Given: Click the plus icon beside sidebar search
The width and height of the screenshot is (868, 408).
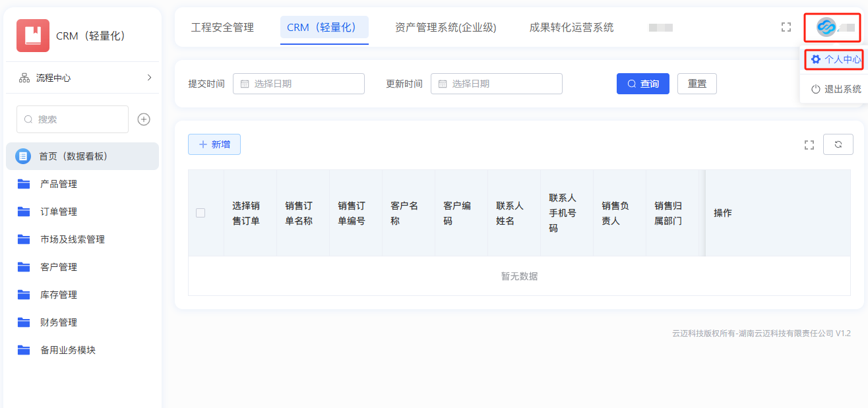Looking at the screenshot, I should tap(144, 119).
